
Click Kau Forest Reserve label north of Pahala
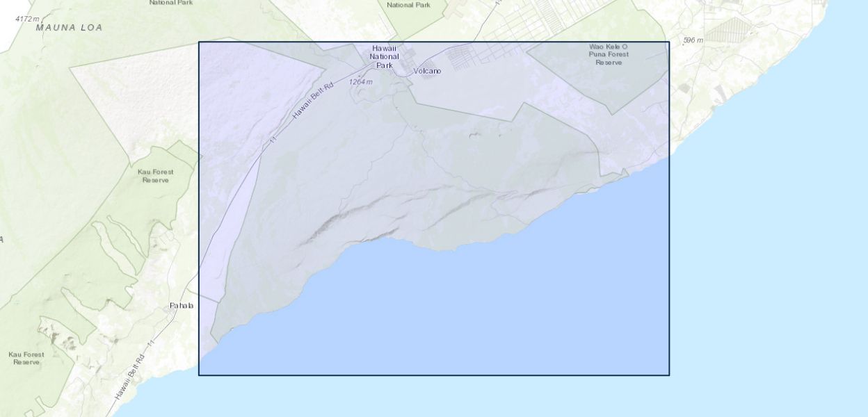156,176
